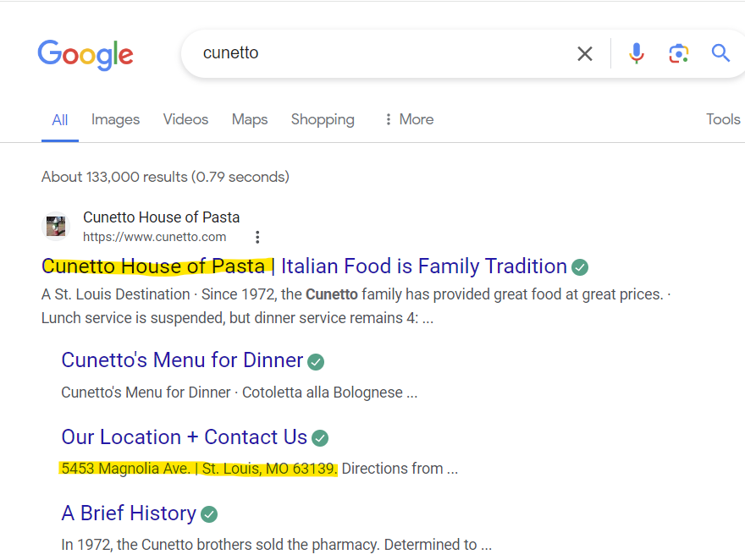Open three-dot options next to cunetto.com URL
Screen dimensions: 745x560
257,237
